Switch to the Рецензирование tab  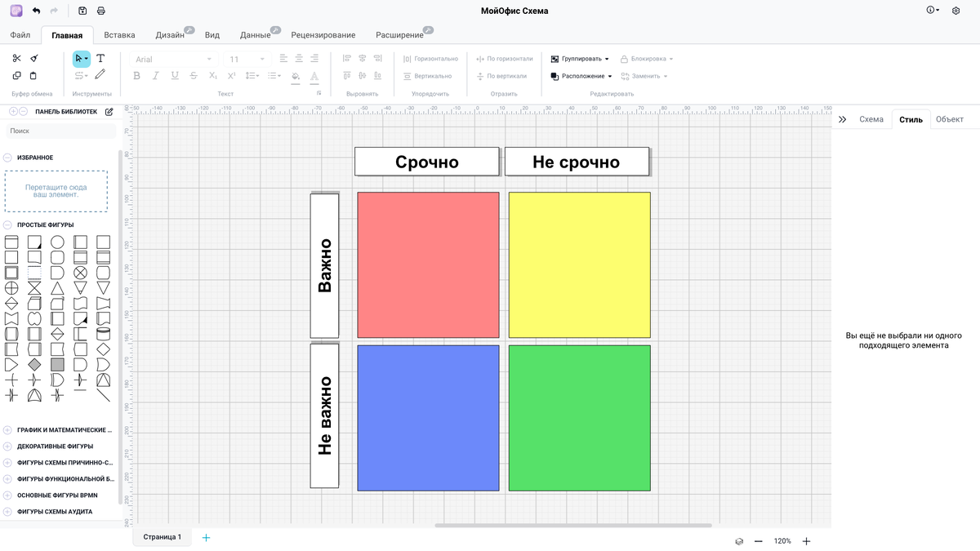click(x=323, y=35)
